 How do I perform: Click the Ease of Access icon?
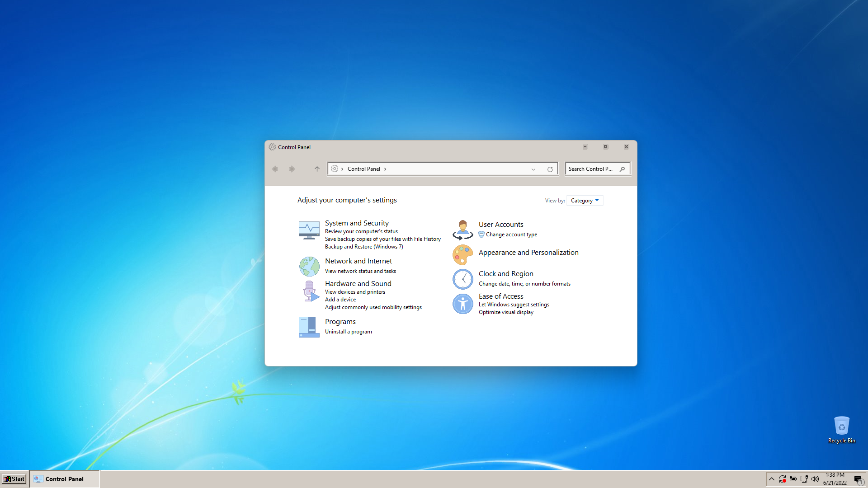click(x=462, y=304)
